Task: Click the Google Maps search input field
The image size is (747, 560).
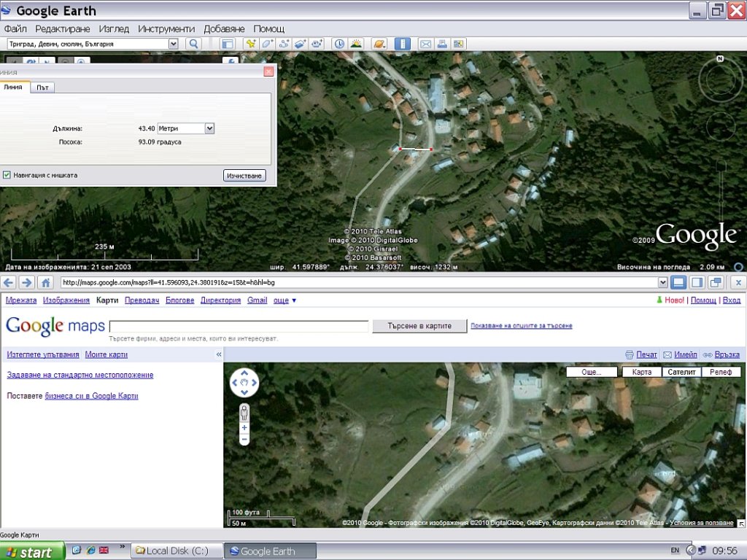Action: (239, 326)
